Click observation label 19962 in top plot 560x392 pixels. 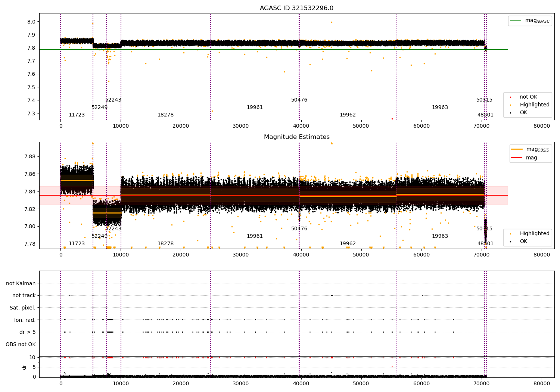tap(348, 115)
